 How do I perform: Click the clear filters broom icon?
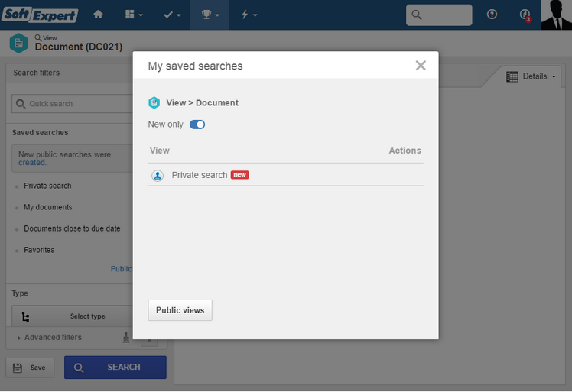[x=126, y=338]
